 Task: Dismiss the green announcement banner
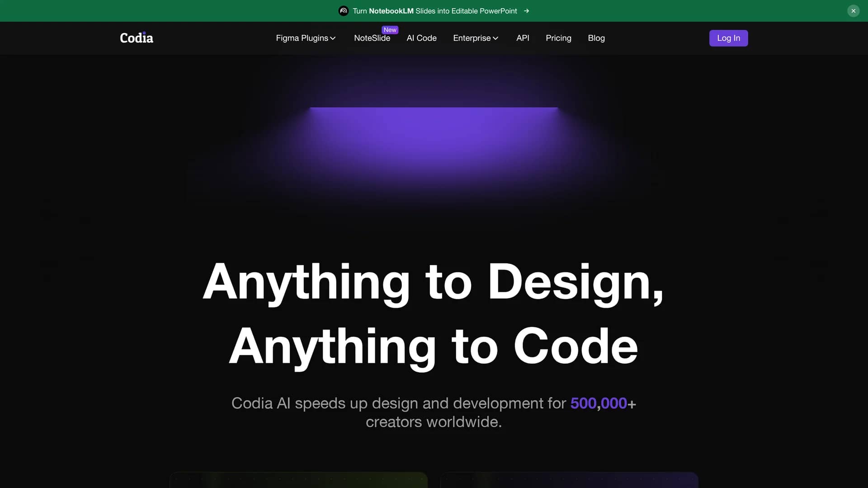pyautogui.click(x=853, y=11)
